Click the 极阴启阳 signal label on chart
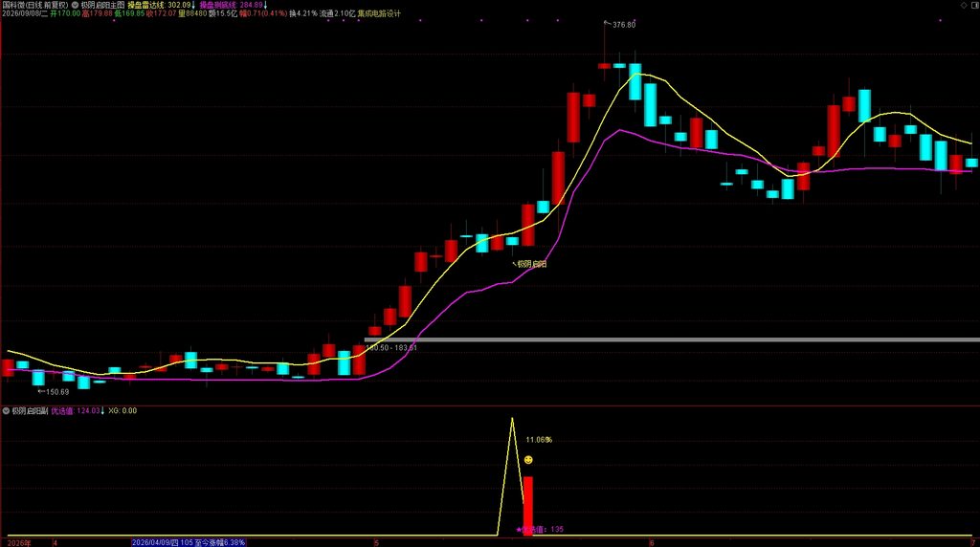The image size is (980, 547). [530, 264]
